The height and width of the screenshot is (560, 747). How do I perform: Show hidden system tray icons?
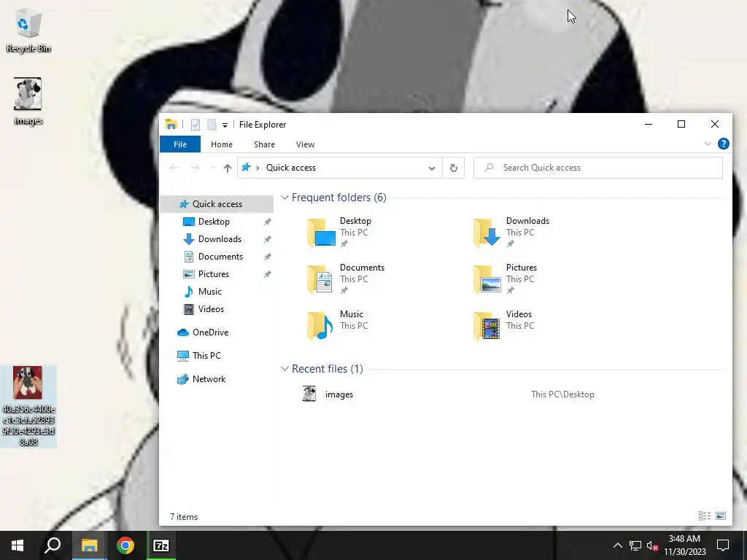coord(617,545)
